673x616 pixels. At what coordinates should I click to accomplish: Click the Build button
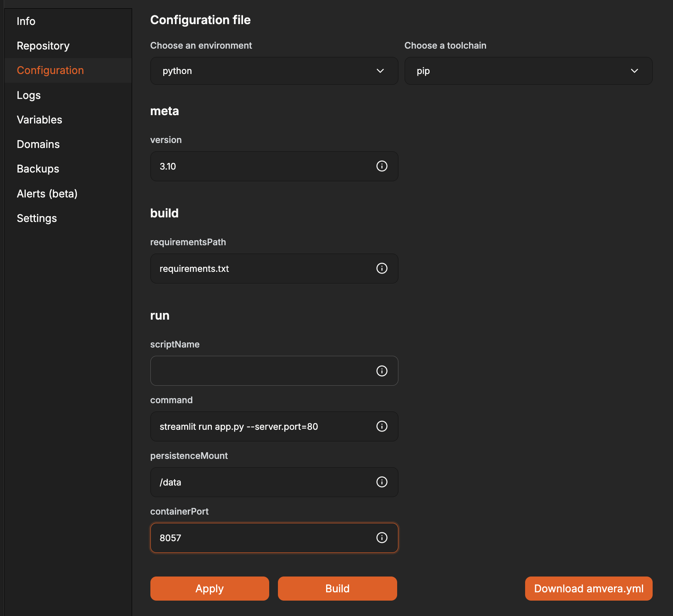click(337, 589)
